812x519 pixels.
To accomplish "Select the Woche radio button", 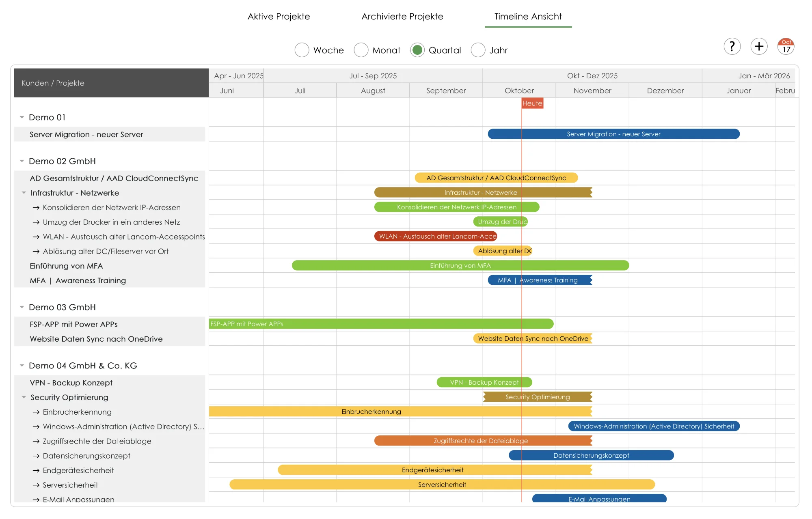I will (x=302, y=50).
